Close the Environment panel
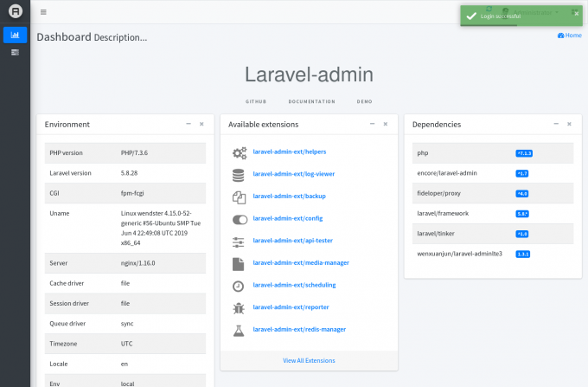The image size is (588, 387). pyautogui.click(x=201, y=124)
